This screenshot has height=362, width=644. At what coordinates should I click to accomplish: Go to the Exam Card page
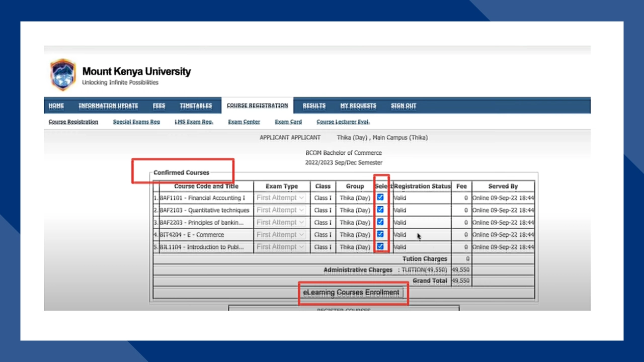288,122
